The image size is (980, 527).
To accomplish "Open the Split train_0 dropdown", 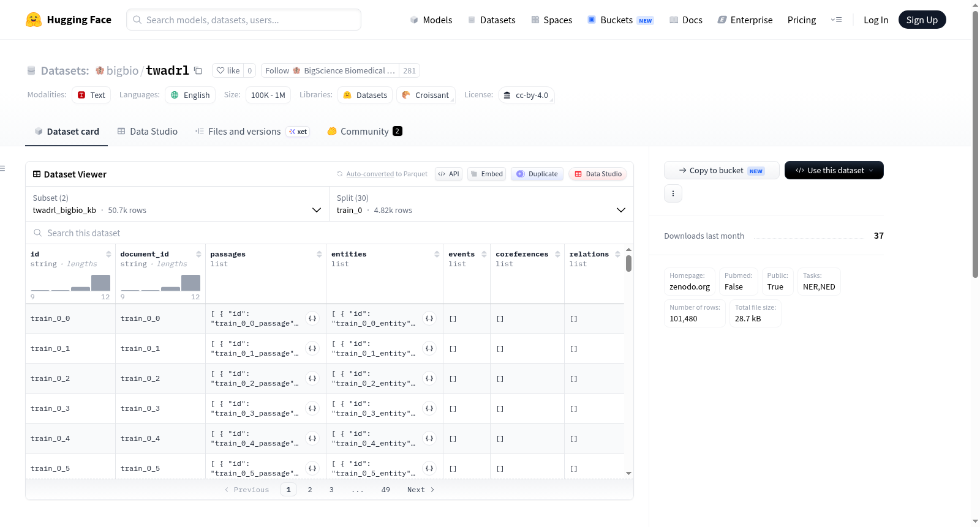I will pyautogui.click(x=481, y=204).
